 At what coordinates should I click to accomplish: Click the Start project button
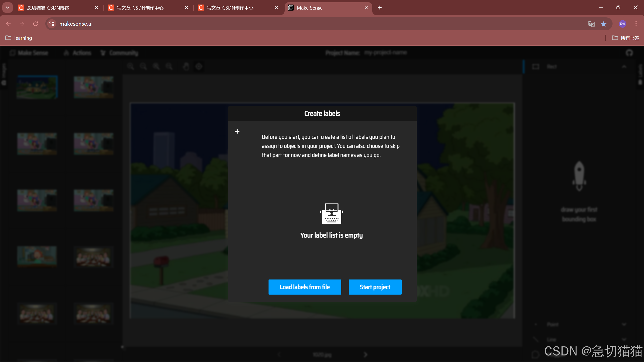375,287
